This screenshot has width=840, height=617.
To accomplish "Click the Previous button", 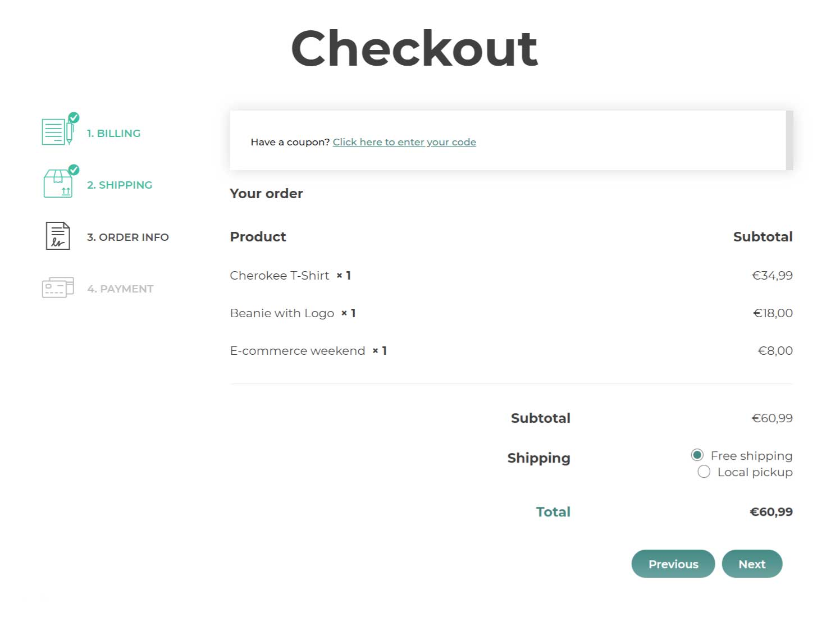I will pyautogui.click(x=673, y=564).
